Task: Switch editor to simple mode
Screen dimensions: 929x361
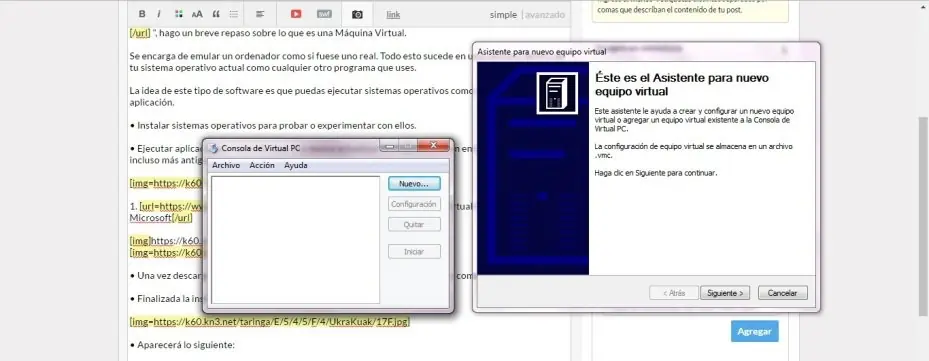Action: (x=503, y=15)
